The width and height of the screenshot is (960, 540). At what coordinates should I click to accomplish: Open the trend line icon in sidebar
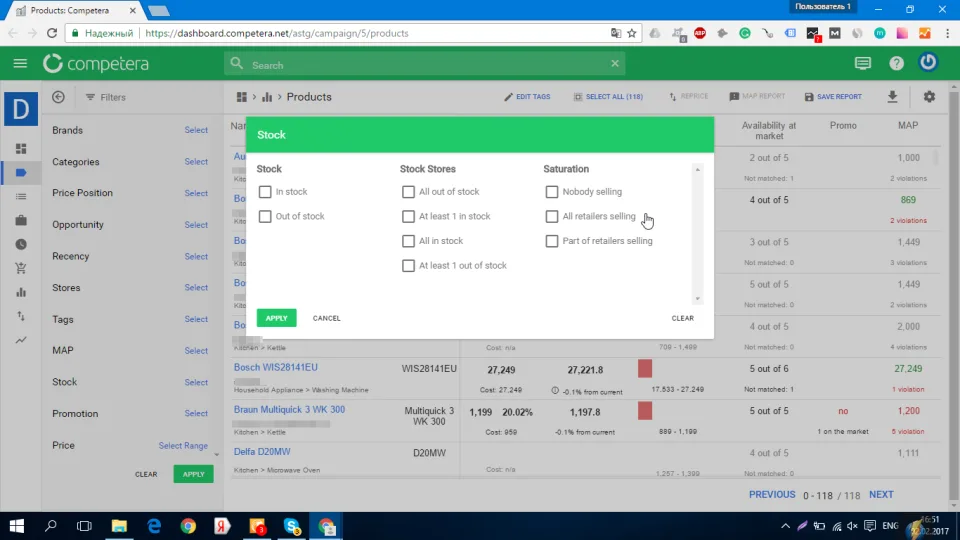coord(21,340)
